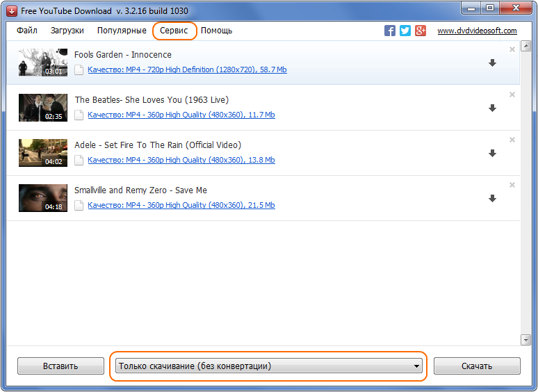This screenshot has width=538, height=392.
Task: Open Fools Garden thumbnail 03:01
Action: [43, 63]
